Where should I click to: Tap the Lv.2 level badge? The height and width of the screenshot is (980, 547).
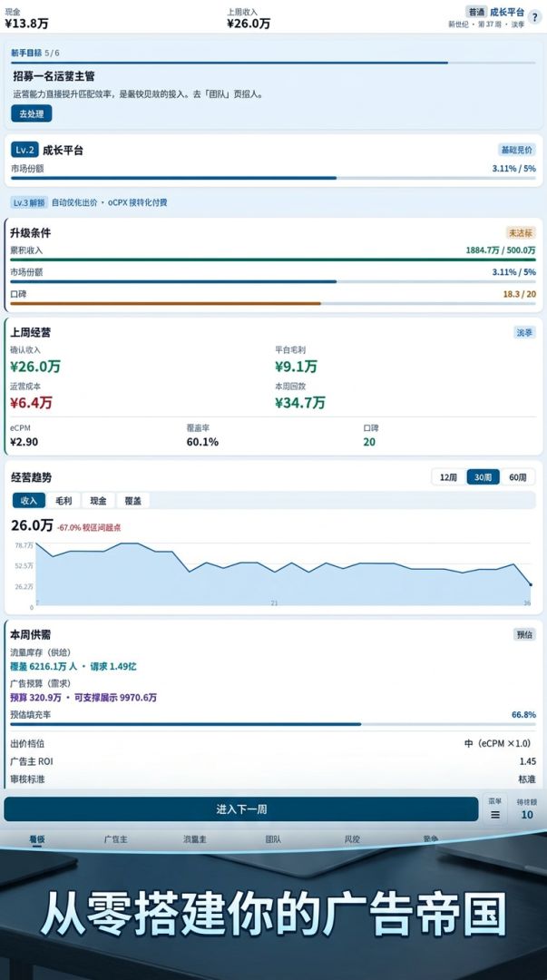25,150
